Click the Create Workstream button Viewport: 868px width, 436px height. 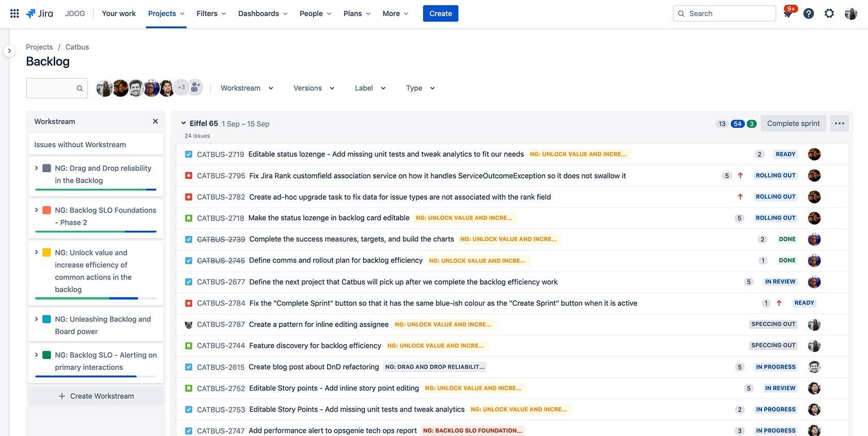[96, 396]
